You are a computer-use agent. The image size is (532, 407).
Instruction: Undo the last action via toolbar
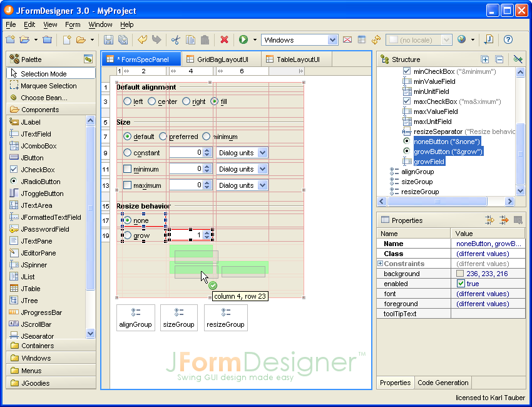[x=142, y=39]
